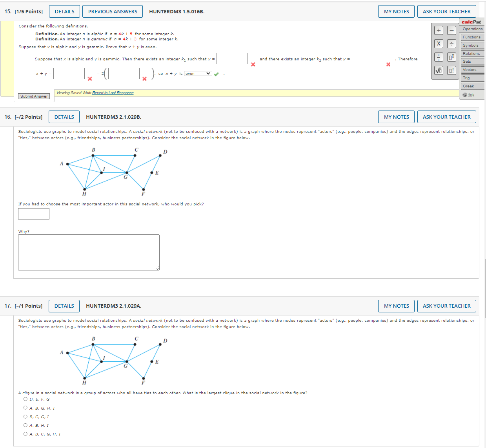Screen dimensions: 486x448
Task: Insert minus operator from calcPad
Action: pos(451,30)
